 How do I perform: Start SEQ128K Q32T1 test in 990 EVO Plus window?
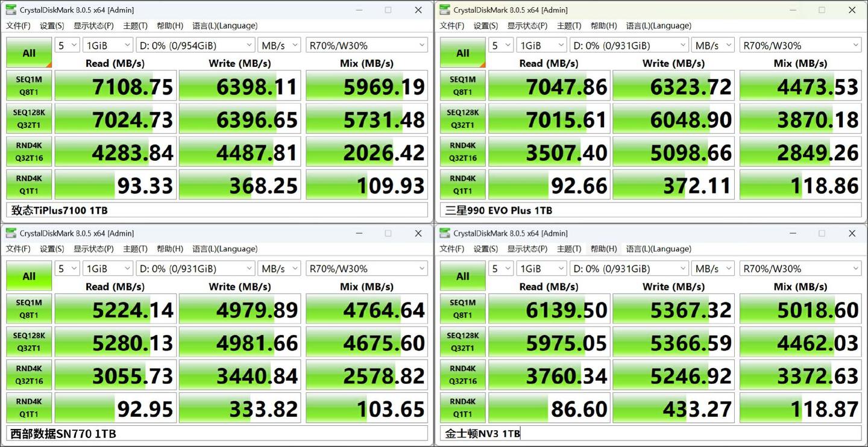point(462,119)
